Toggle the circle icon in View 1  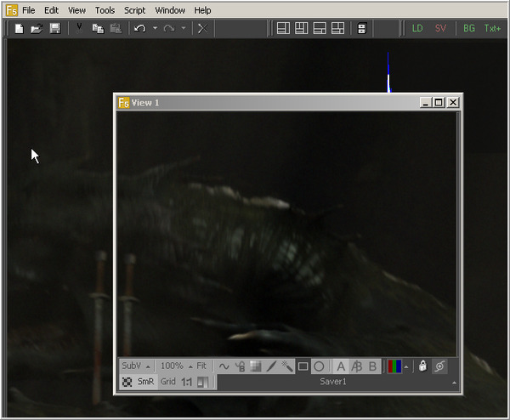319,366
